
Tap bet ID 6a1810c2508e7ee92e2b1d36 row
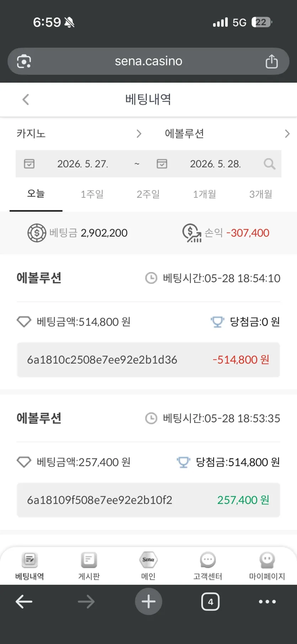148,360
